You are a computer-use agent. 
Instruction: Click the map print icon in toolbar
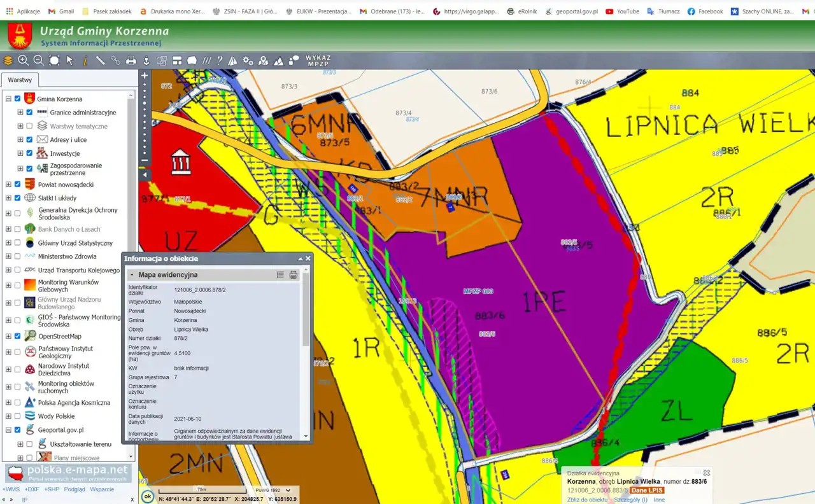[x=131, y=60]
